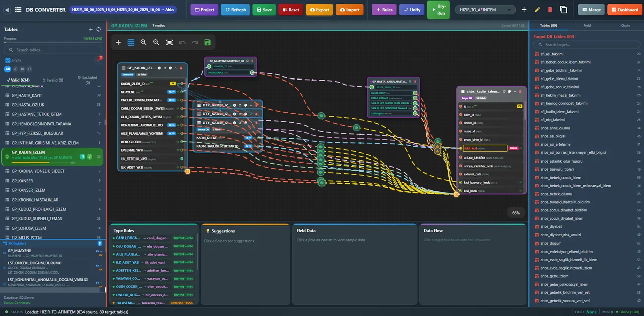Show the Invalid (0) tables tab
The height and width of the screenshot is (316, 644).
[53, 80]
